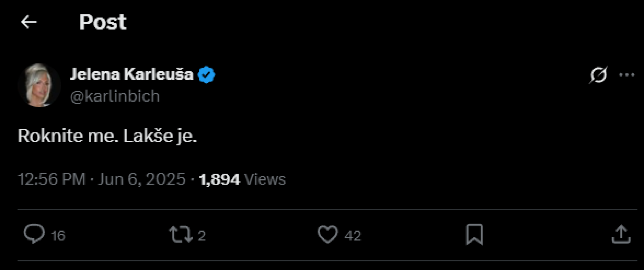Go back using the left arrow
Image resolution: width=644 pixels, height=270 pixels.
click(29, 22)
